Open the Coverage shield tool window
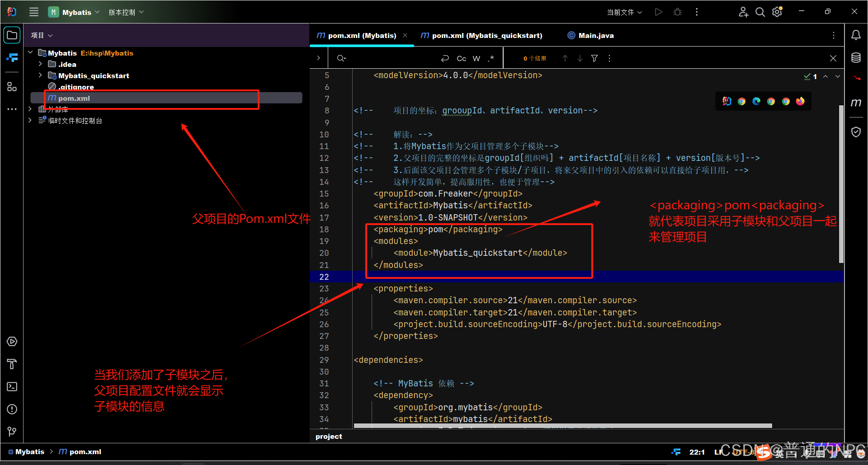This screenshot has width=868, height=465. coord(856,132)
